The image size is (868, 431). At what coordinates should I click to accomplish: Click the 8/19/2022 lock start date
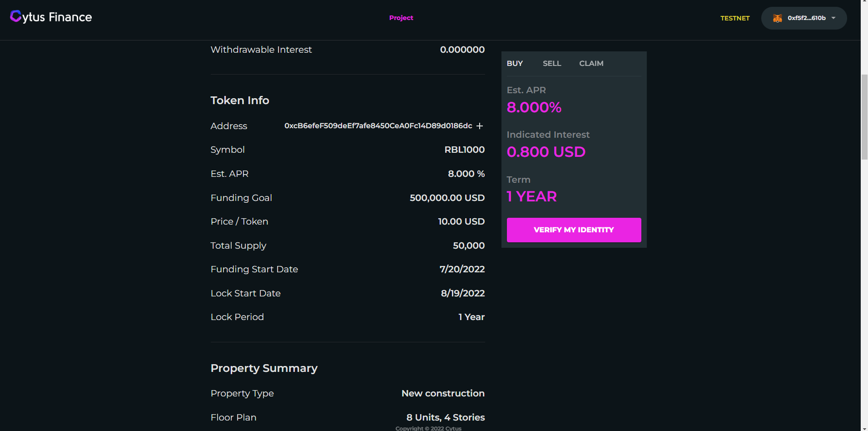point(462,293)
